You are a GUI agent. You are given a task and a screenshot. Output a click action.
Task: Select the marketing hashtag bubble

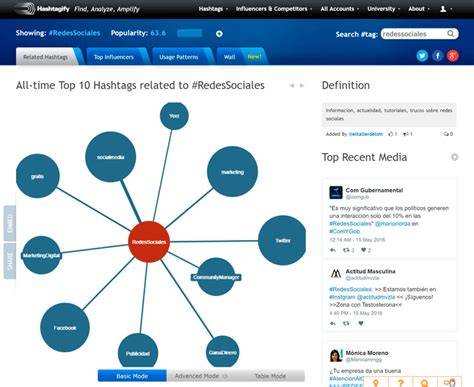(x=232, y=172)
